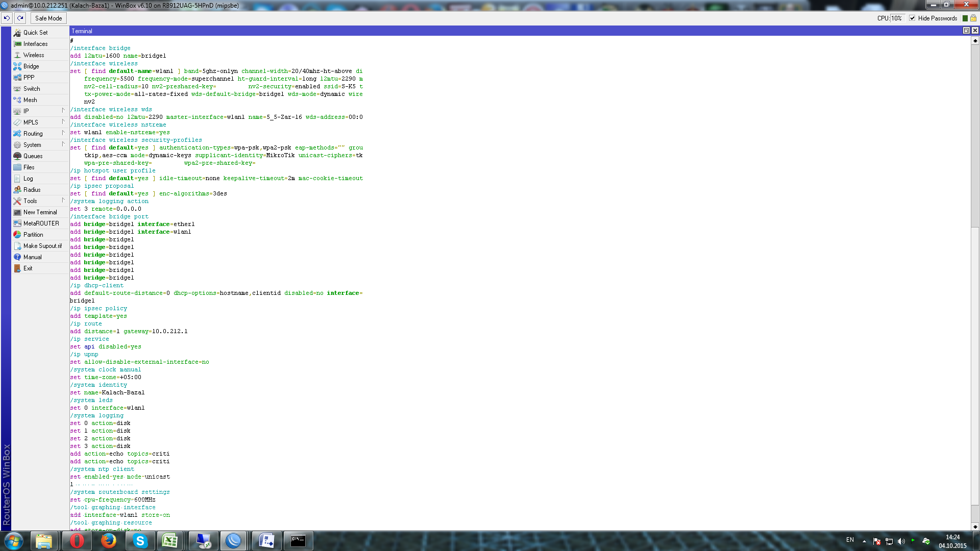Click the Queues sidebar icon
The width and height of the screenshot is (980, 551).
point(17,156)
